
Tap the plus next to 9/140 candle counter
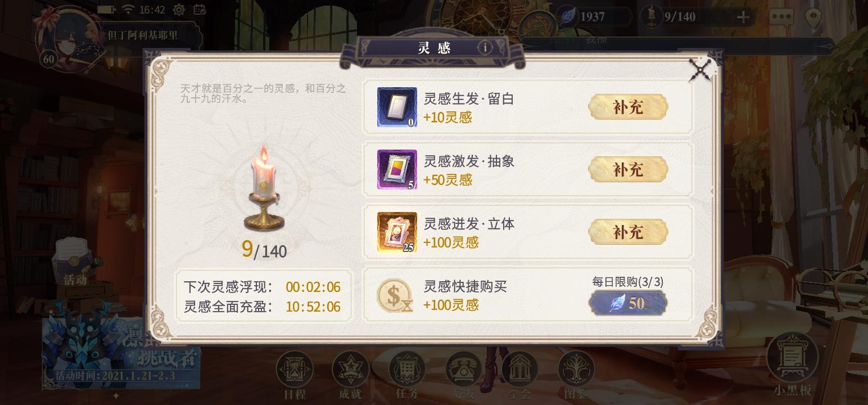tap(743, 17)
